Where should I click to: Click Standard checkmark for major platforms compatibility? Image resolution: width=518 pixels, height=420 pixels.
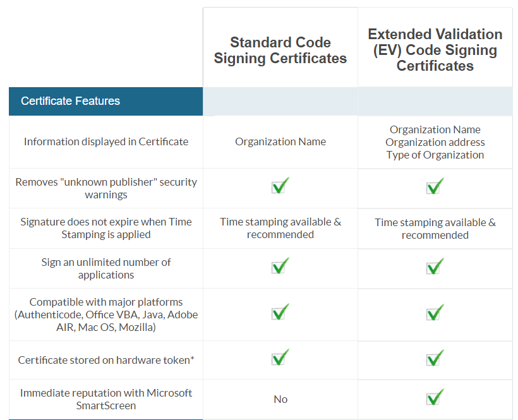pos(280,312)
